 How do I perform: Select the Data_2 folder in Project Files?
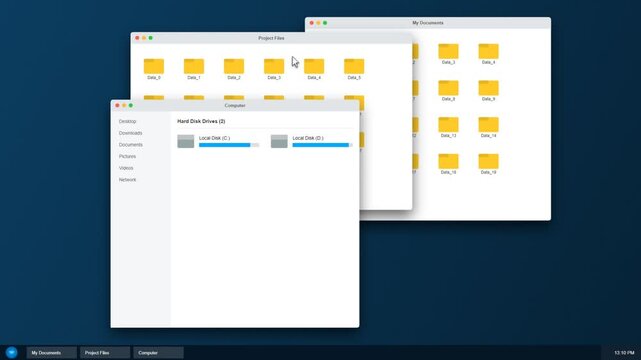tap(234, 66)
